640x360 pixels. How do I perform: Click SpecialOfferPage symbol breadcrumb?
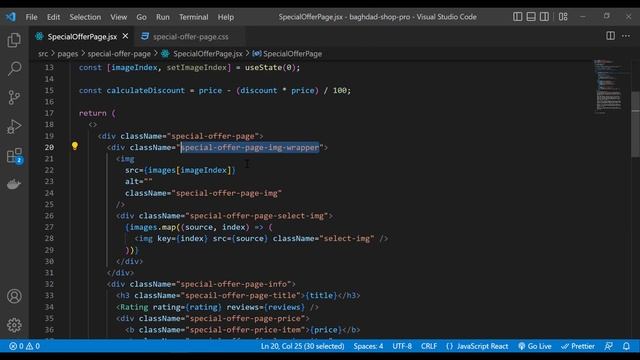click(x=292, y=53)
